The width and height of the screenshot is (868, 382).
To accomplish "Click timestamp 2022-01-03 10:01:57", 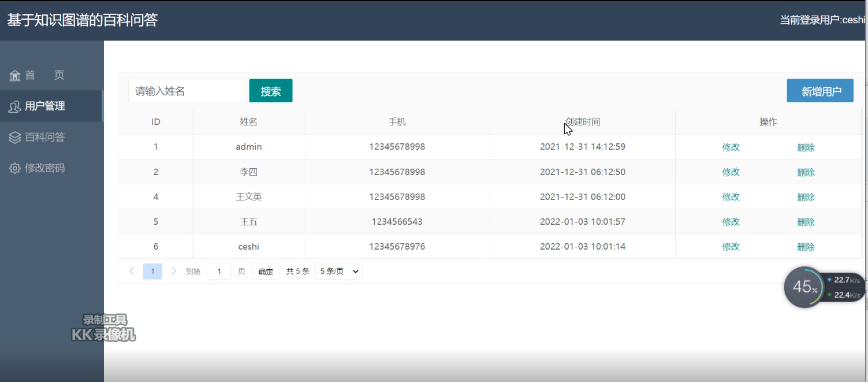I will point(583,222).
